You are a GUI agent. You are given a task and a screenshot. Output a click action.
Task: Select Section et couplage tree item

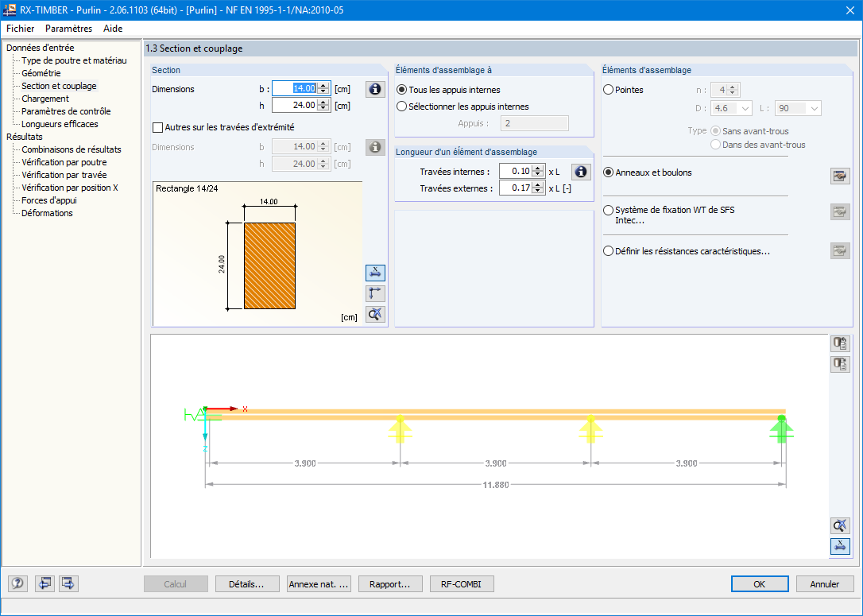(x=59, y=86)
